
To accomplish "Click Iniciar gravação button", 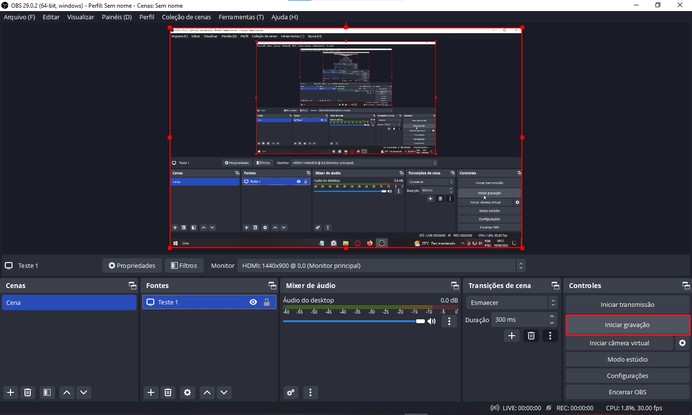I will click(627, 324).
